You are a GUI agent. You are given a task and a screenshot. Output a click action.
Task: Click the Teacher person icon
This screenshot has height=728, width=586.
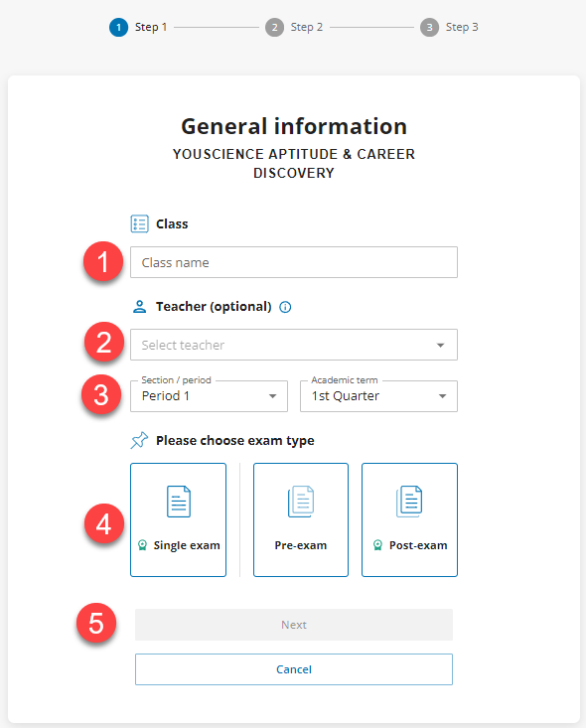(139, 307)
